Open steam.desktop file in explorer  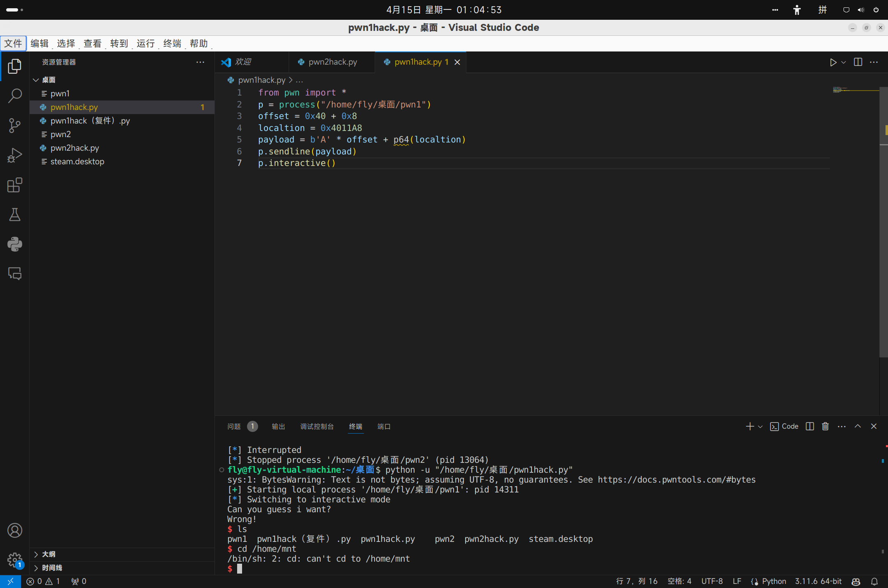[x=77, y=161]
